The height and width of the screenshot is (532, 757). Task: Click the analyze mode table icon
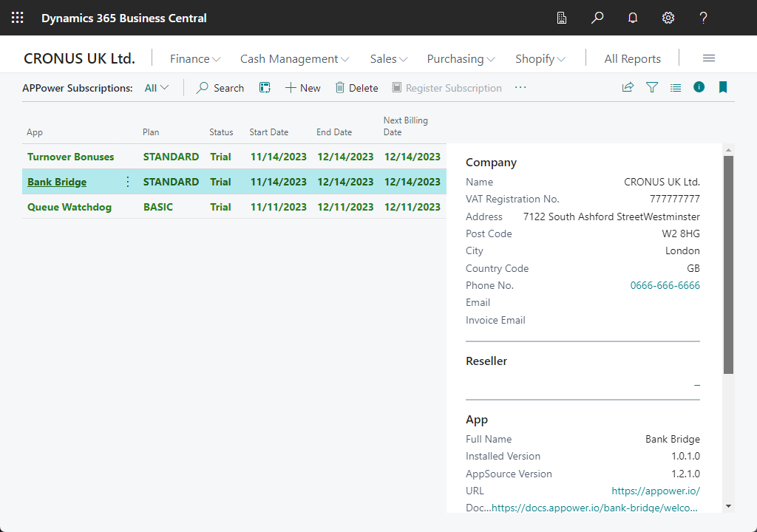(x=265, y=88)
